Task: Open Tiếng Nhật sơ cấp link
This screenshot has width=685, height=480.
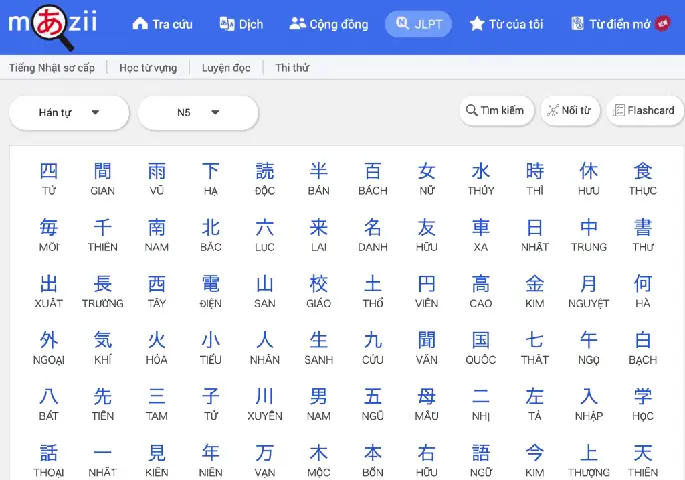Action: click(52, 68)
